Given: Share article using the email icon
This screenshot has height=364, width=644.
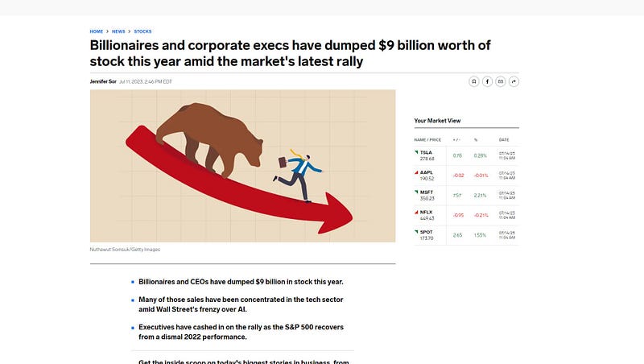Looking at the screenshot, I should [500, 82].
